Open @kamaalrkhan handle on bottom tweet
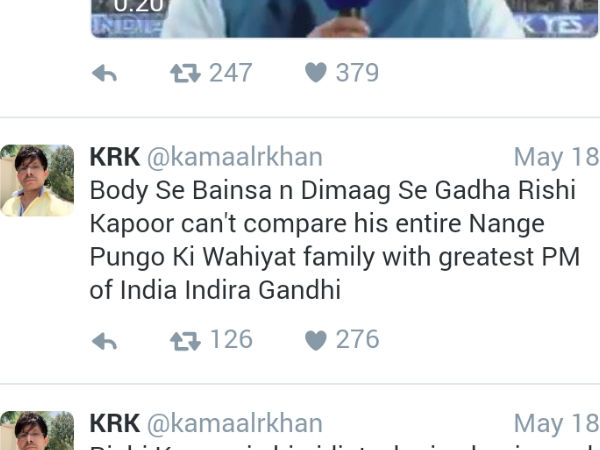This screenshot has width=600, height=450. point(235,424)
